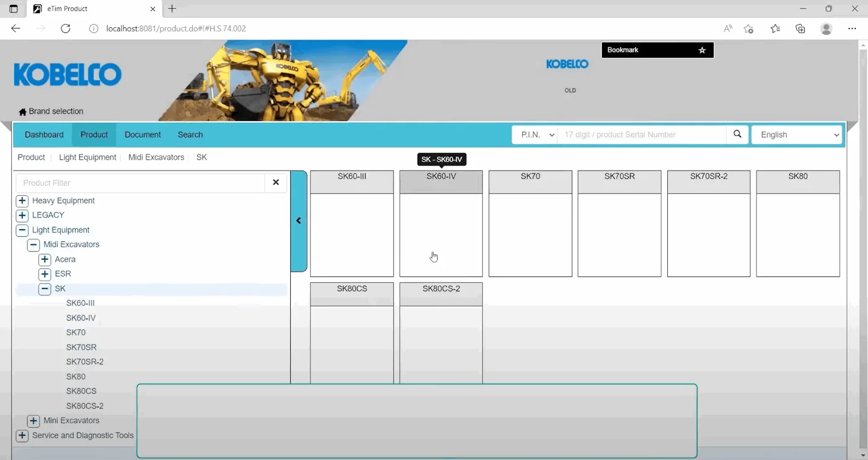Open the SK80 product card
The width and height of the screenshot is (868, 460).
tap(798, 224)
